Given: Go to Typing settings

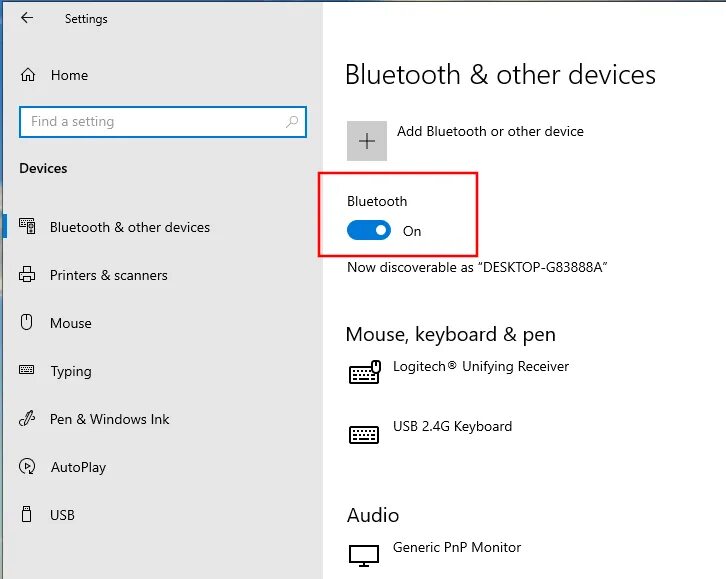Looking at the screenshot, I should pyautogui.click(x=71, y=371).
